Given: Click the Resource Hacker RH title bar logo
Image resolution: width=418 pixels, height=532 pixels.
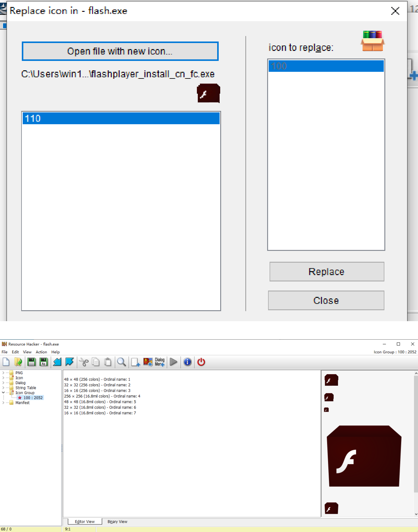Looking at the screenshot, I should tap(4, 344).
